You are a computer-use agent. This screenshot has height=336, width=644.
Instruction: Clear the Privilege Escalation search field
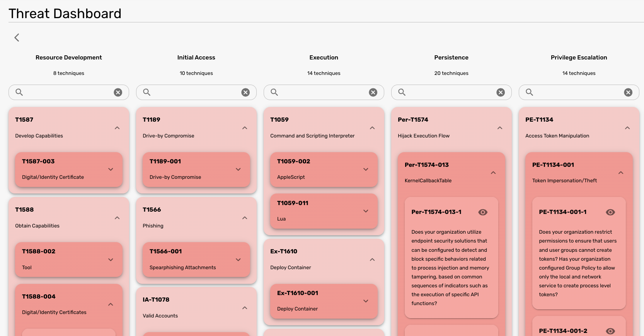[x=628, y=92]
